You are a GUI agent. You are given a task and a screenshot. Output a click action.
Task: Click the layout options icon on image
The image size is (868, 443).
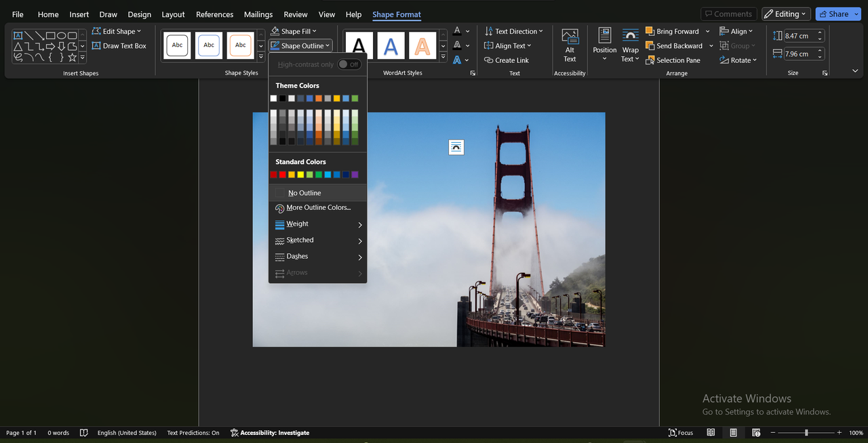pos(456,147)
